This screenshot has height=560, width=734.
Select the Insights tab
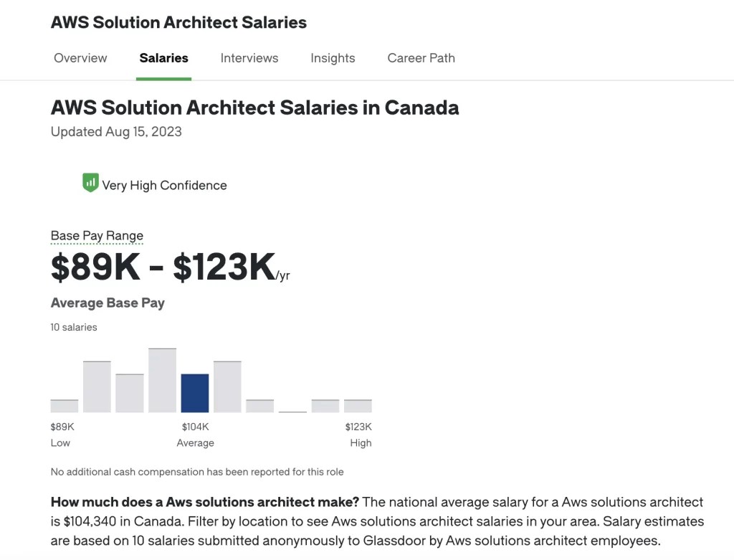tap(333, 58)
